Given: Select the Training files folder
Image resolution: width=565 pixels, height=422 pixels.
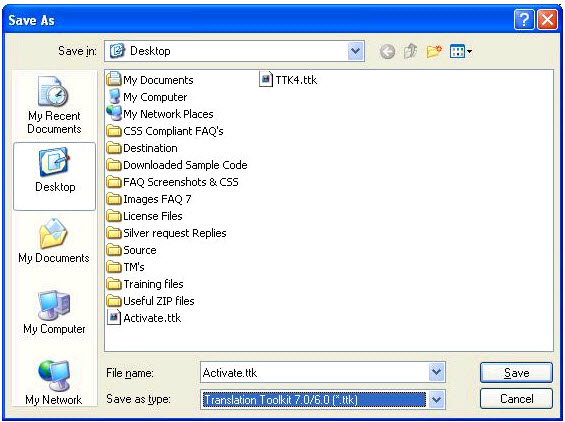Looking at the screenshot, I should (x=145, y=284).
